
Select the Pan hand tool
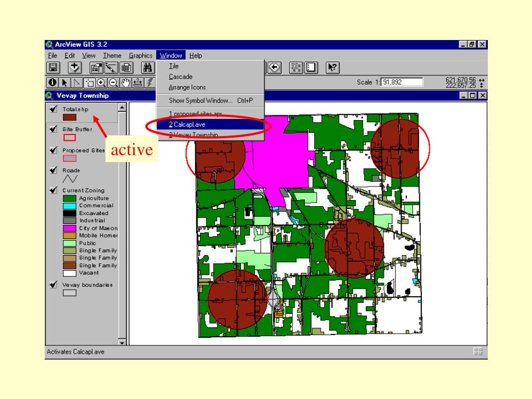[x=126, y=83]
